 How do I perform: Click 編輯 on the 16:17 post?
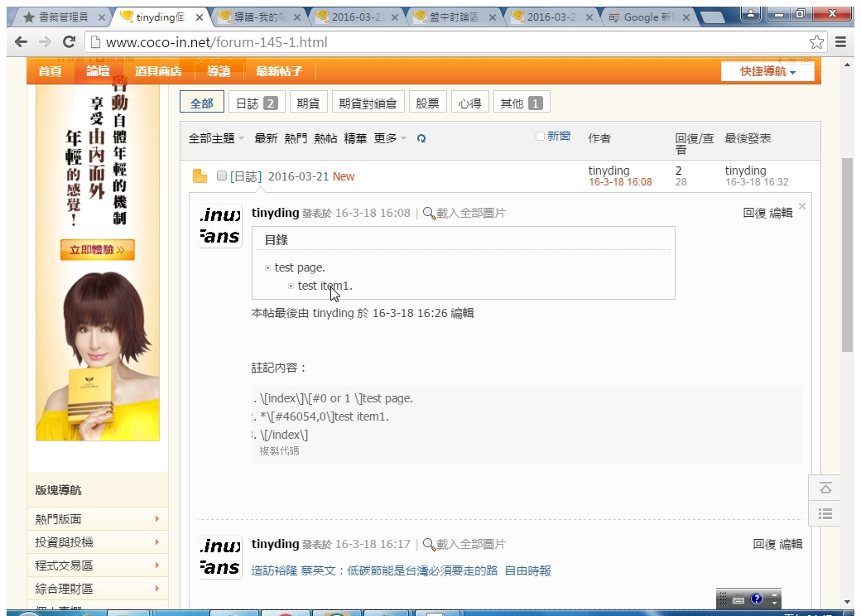click(x=791, y=544)
